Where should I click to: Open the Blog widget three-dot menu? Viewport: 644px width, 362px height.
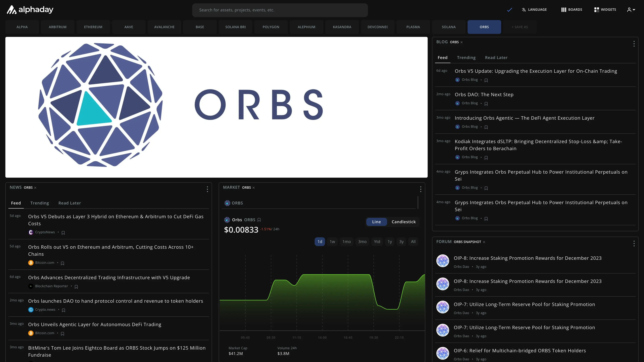634,44
